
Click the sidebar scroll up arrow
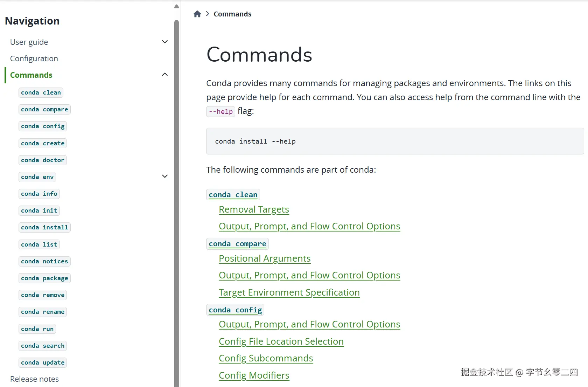pyautogui.click(x=176, y=6)
